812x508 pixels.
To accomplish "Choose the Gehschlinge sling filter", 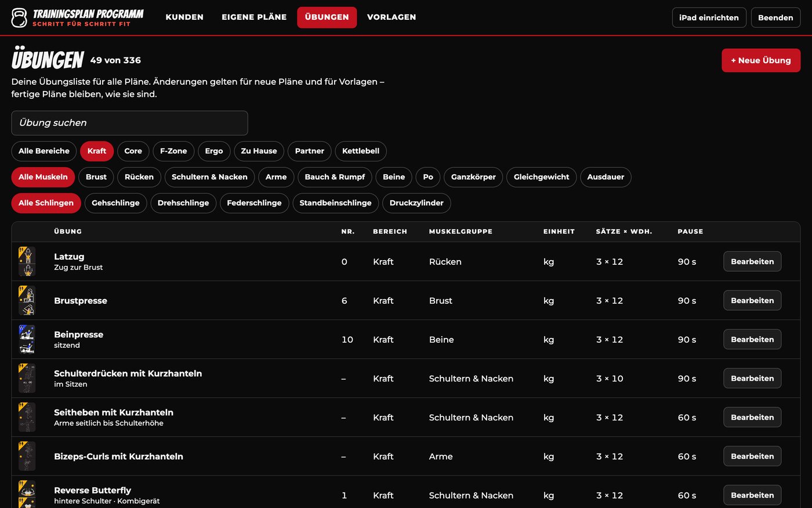I will [115, 203].
